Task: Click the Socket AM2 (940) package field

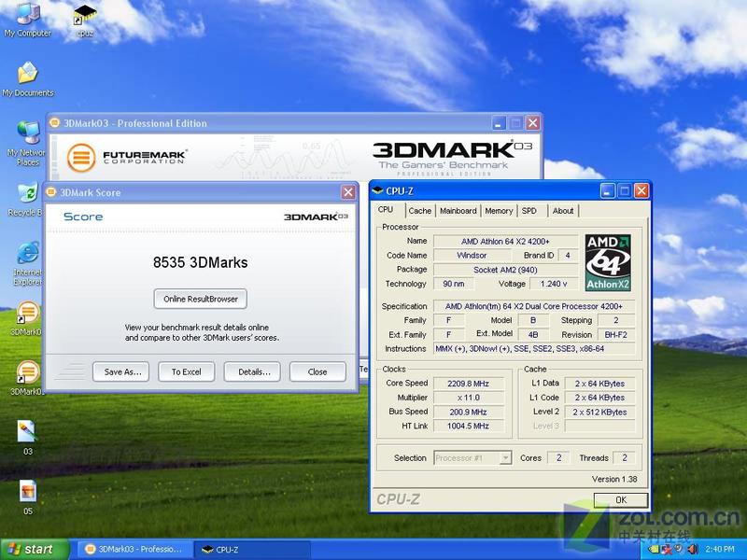Action: coord(505,270)
